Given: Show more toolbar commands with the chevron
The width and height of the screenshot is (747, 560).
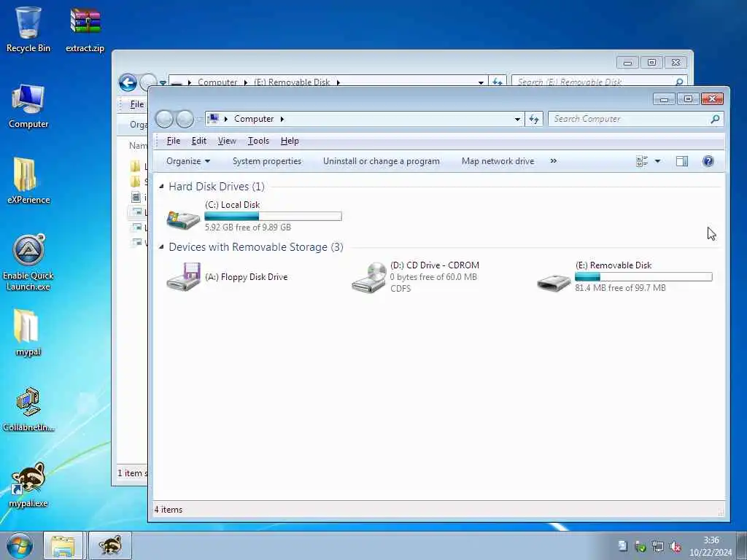Looking at the screenshot, I should (x=553, y=161).
